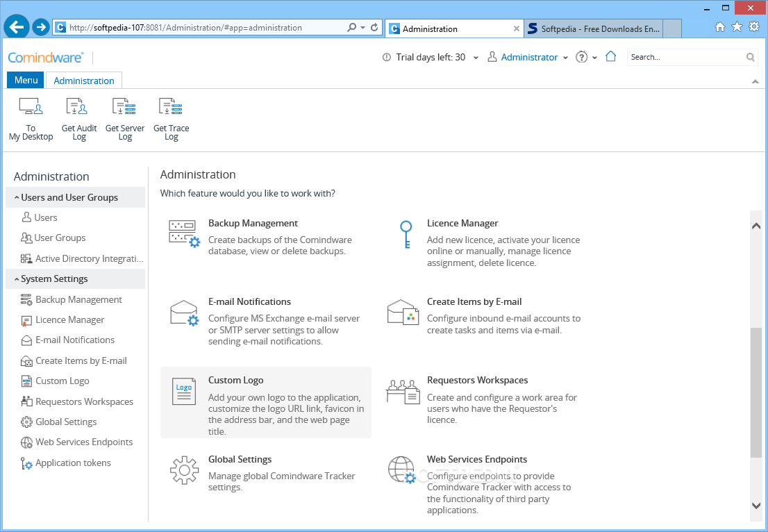Download the audit log via Get Audit Log

tap(79, 120)
